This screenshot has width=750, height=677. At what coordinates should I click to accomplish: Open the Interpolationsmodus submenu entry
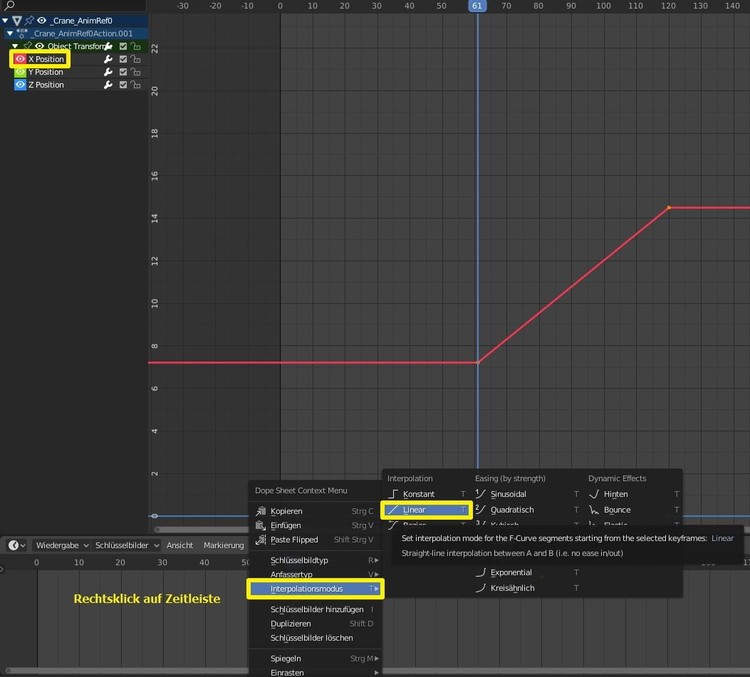pos(315,589)
